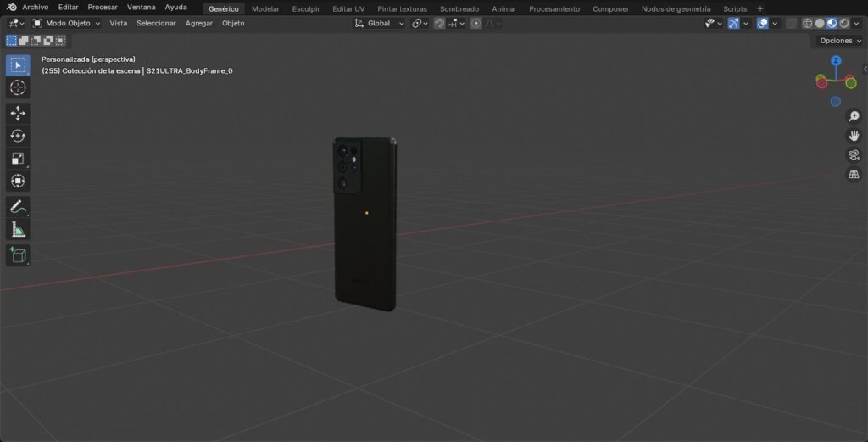Viewport: 868px width, 442px height.
Task: Open the Nodos de geometría workspace
Action: click(676, 8)
